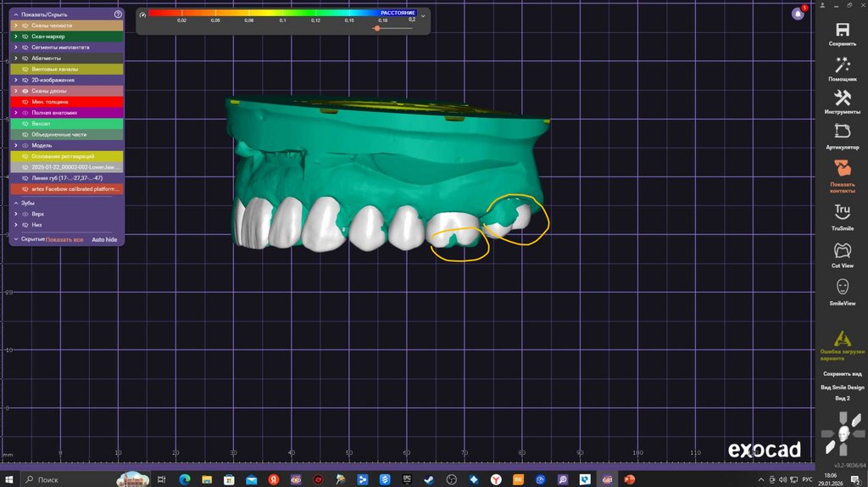Click the Ошибка загрузки варианта warning icon
Screen dimensions: 868x487
842,339
